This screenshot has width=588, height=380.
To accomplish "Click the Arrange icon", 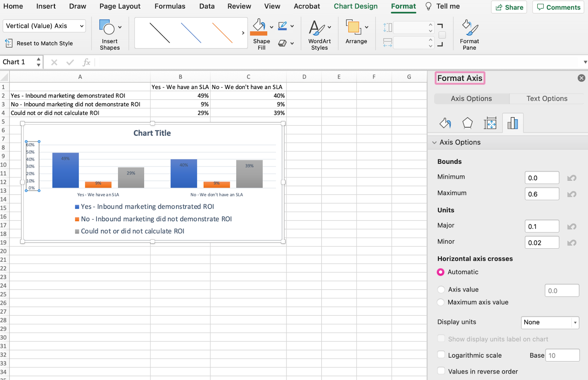I will coord(354,27).
